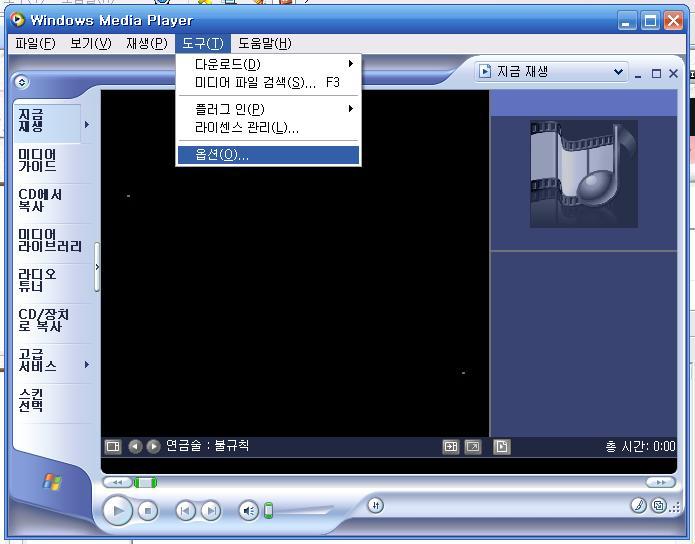Click the Stop button
Screen dimensions: 695x544
click(x=148, y=511)
